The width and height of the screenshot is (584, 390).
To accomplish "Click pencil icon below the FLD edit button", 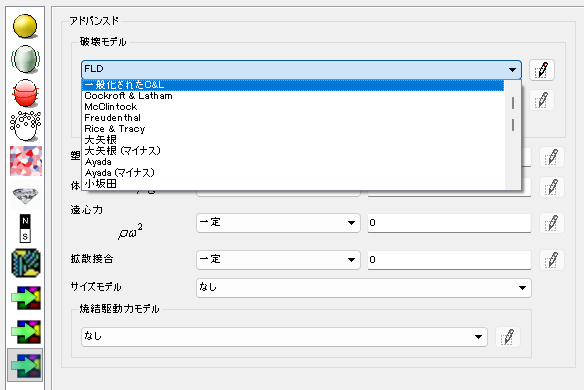I will pyautogui.click(x=542, y=100).
